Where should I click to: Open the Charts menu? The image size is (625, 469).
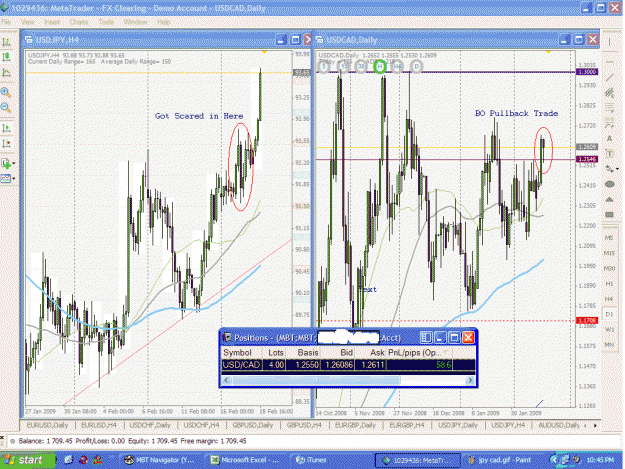(x=79, y=22)
